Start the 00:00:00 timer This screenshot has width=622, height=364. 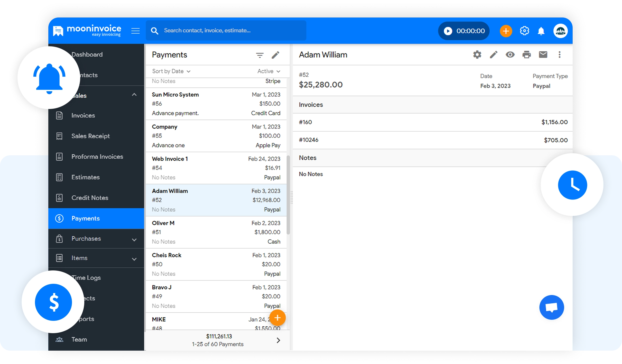pos(448,31)
